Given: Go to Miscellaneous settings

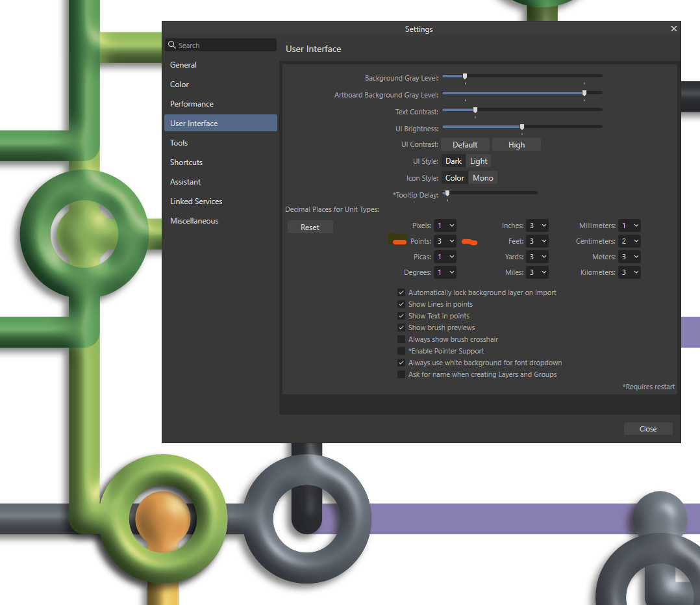Looking at the screenshot, I should [221, 221].
